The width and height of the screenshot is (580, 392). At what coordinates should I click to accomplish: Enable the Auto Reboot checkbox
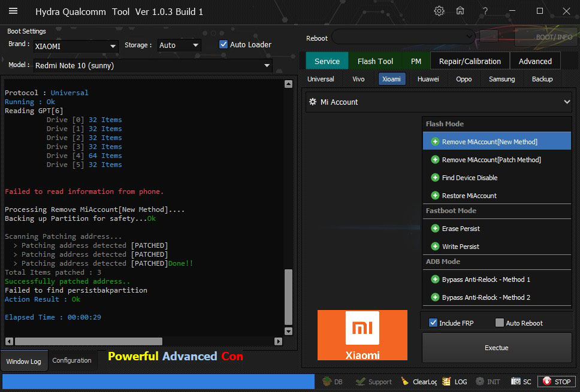500,323
